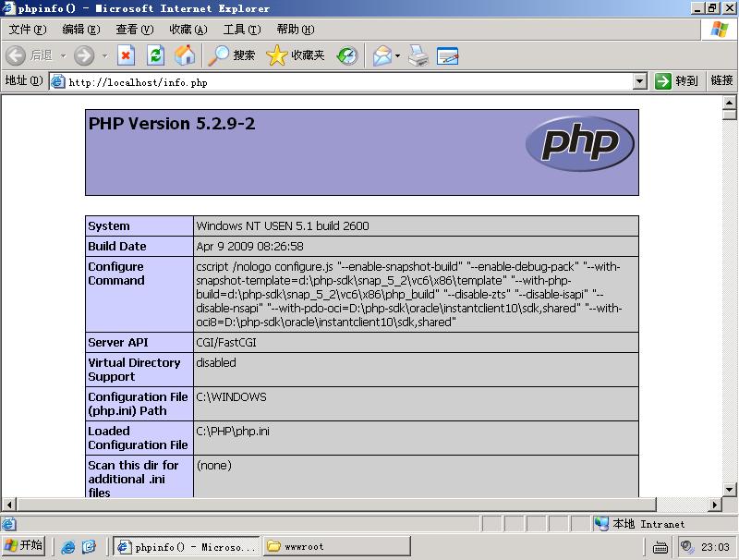Image resolution: width=739 pixels, height=560 pixels.
Task: Open the Edit (编辑) menu
Action: click(81, 30)
